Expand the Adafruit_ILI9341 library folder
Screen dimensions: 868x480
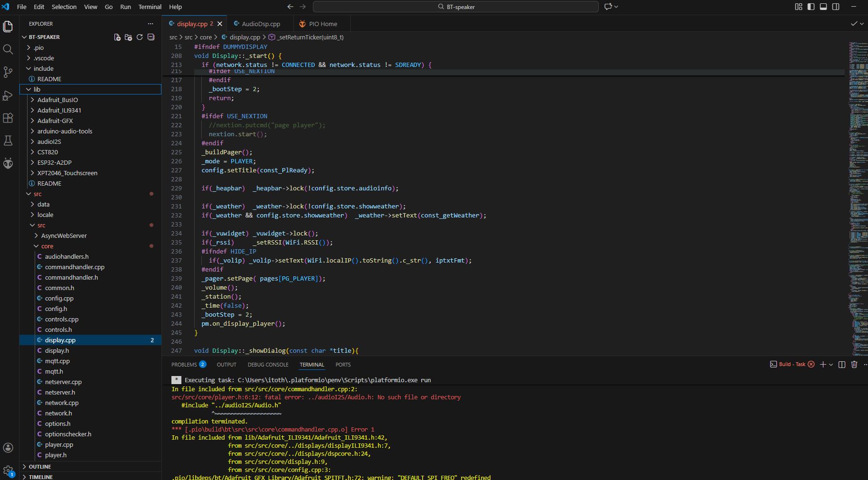[59, 110]
